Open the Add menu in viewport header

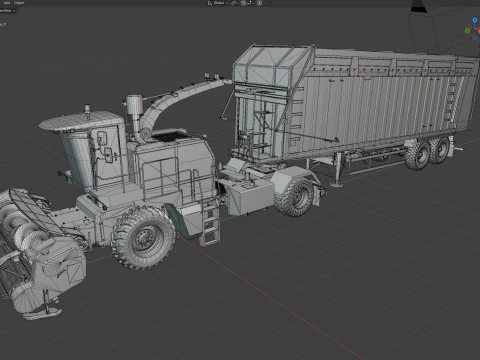7,3
